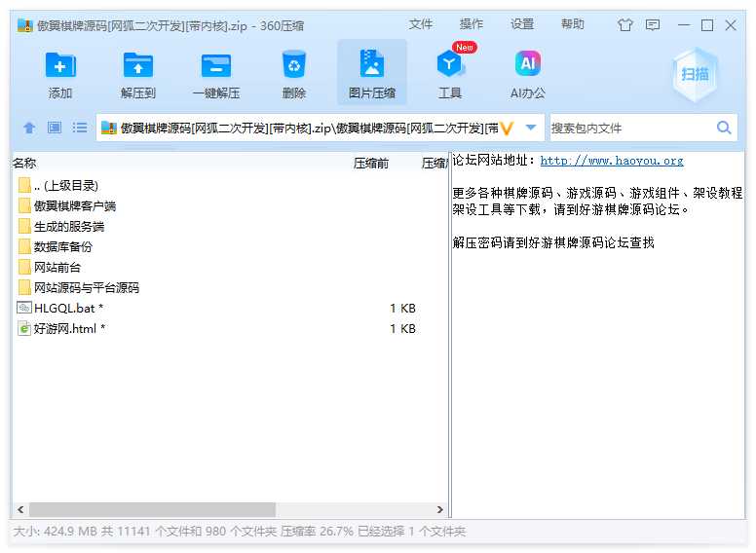The image size is (756, 553).
Task: Select the 好游网.html file icon
Action: (x=24, y=328)
